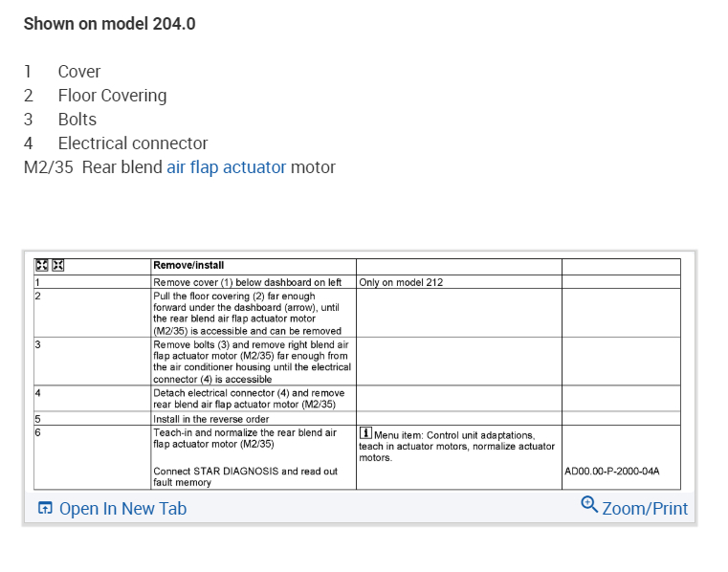The image size is (728, 572).
Task: Open the 'air flap actuator' link
Action: click(226, 167)
